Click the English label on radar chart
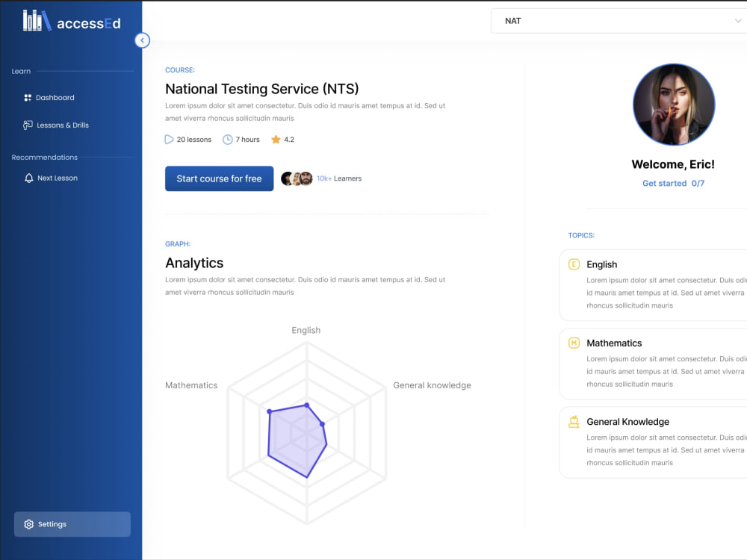Image resolution: width=747 pixels, height=560 pixels. (306, 331)
